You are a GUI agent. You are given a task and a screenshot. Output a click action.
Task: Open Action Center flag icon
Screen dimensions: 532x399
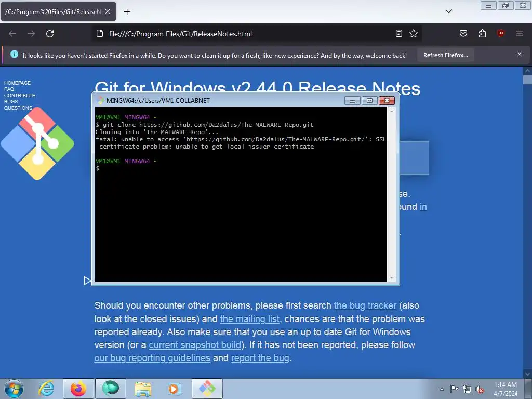454,389
